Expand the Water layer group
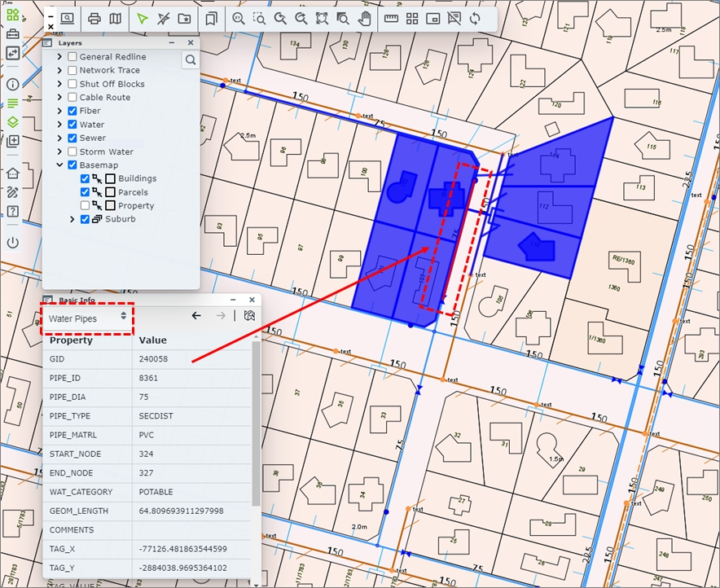720x588 pixels. (59, 125)
